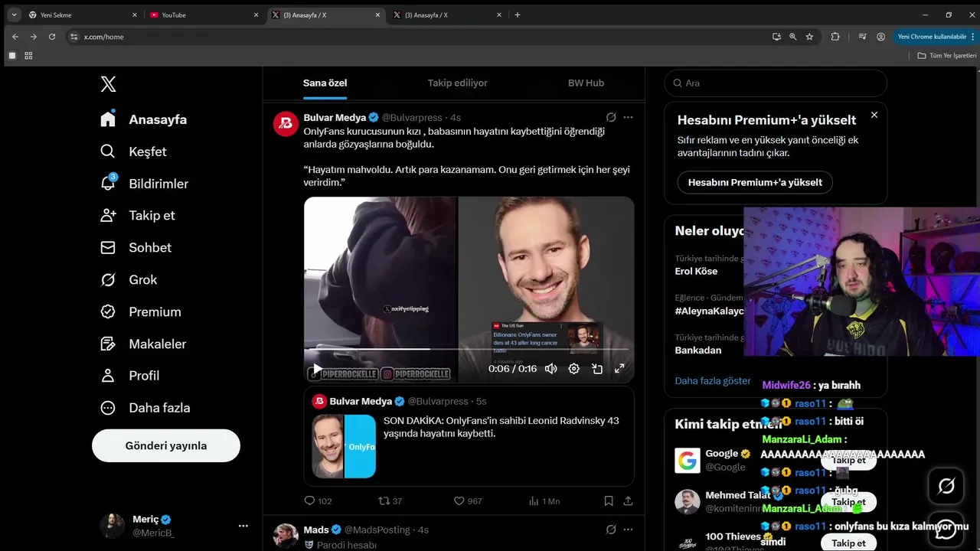The height and width of the screenshot is (551, 980).
Task: Open Takip et in the sidebar menu
Action: (137, 215)
